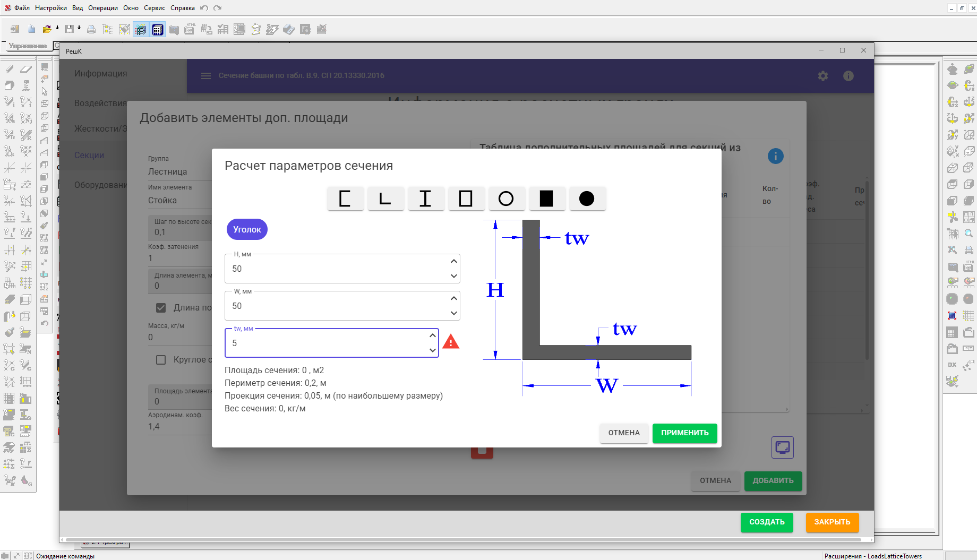The height and width of the screenshot is (560, 977).
Task: Select the solid square section icon
Action: pyautogui.click(x=546, y=199)
